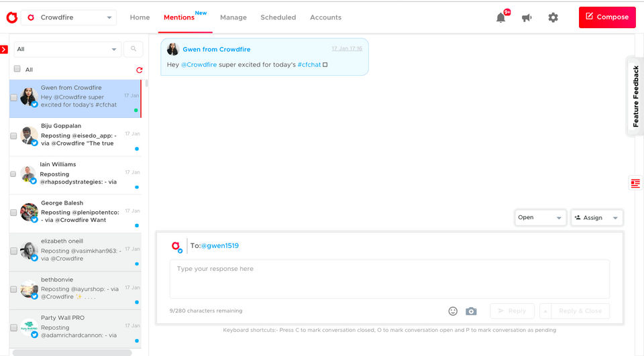Open the All filter dropdown
This screenshot has height=356, width=644.
click(x=68, y=49)
